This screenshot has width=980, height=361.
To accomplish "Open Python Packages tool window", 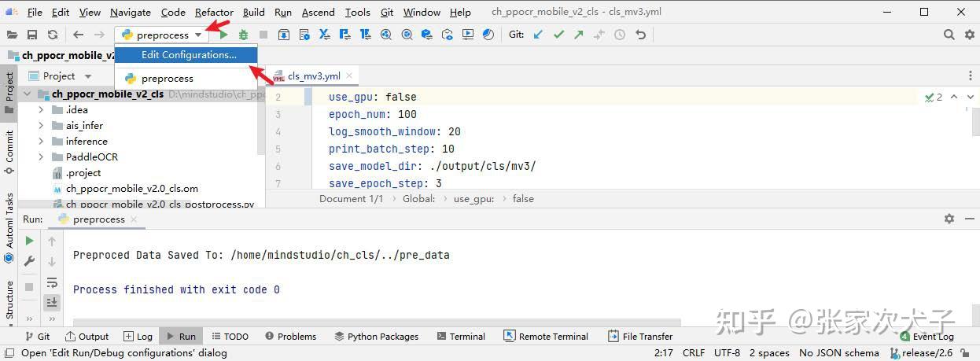I will click(376, 337).
